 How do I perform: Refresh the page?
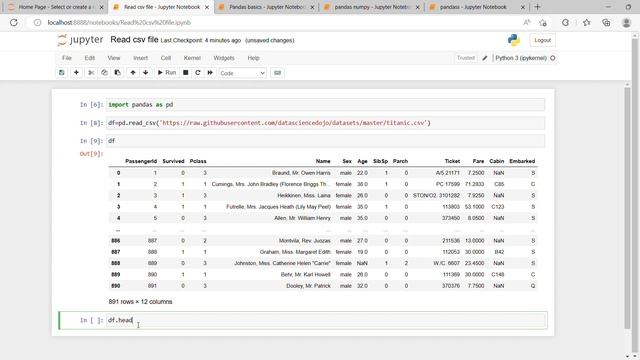[x=14, y=22]
